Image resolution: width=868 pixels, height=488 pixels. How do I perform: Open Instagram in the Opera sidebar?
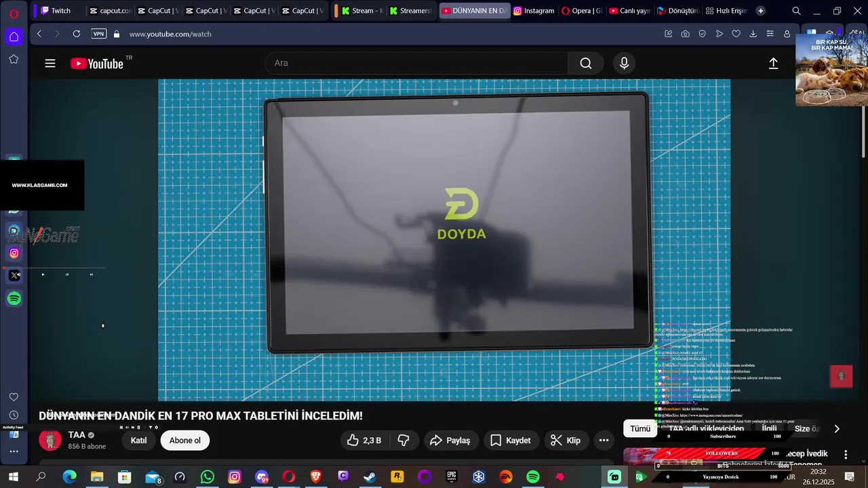(x=14, y=253)
